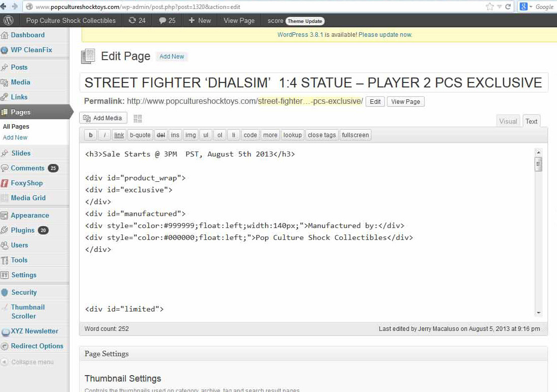Click into the page title field
Screen dimensions: 557x392
click(313, 82)
